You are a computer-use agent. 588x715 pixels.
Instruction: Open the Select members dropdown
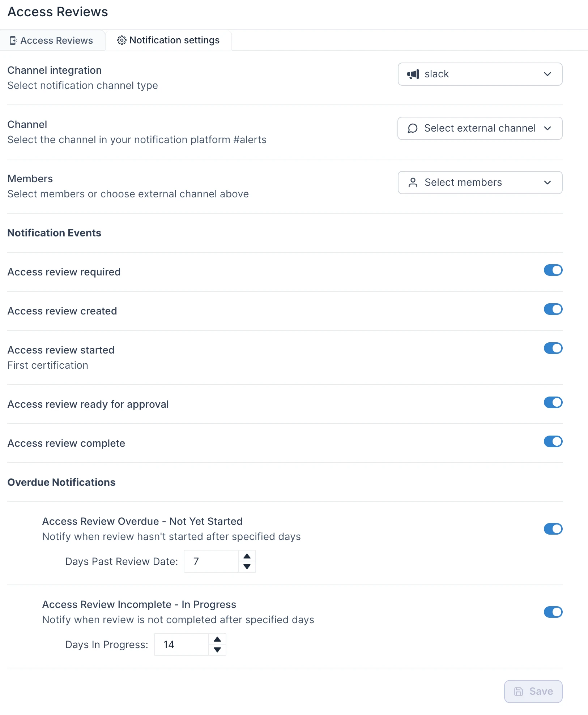tap(480, 183)
